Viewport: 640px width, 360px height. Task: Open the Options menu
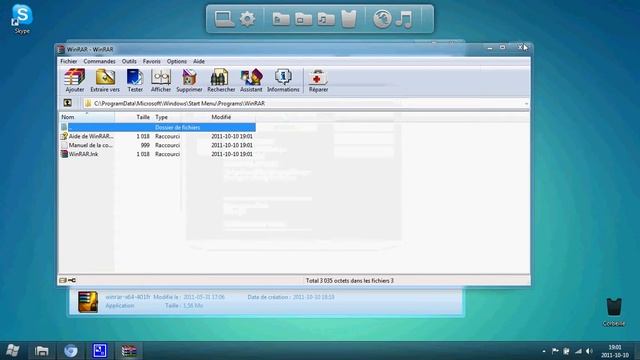pyautogui.click(x=176, y=61)
